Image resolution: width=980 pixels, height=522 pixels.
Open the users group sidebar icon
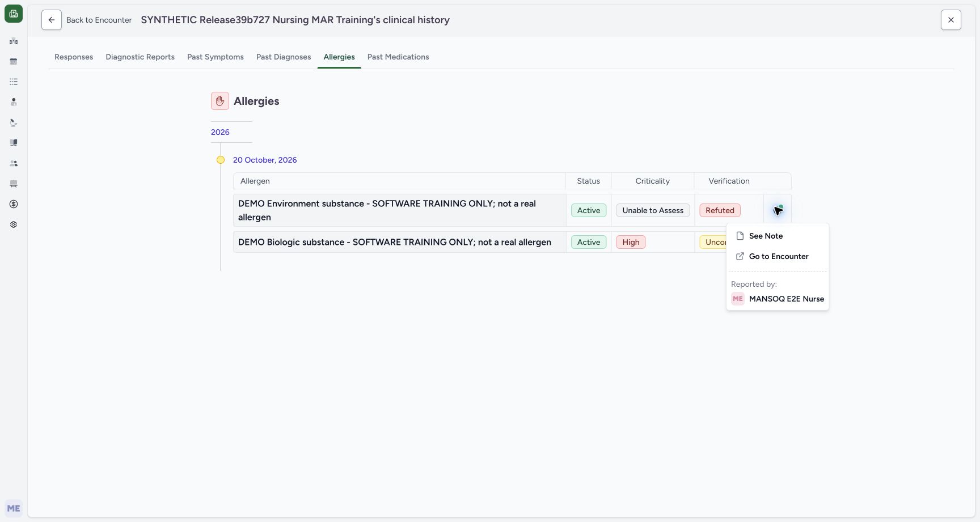14,163
